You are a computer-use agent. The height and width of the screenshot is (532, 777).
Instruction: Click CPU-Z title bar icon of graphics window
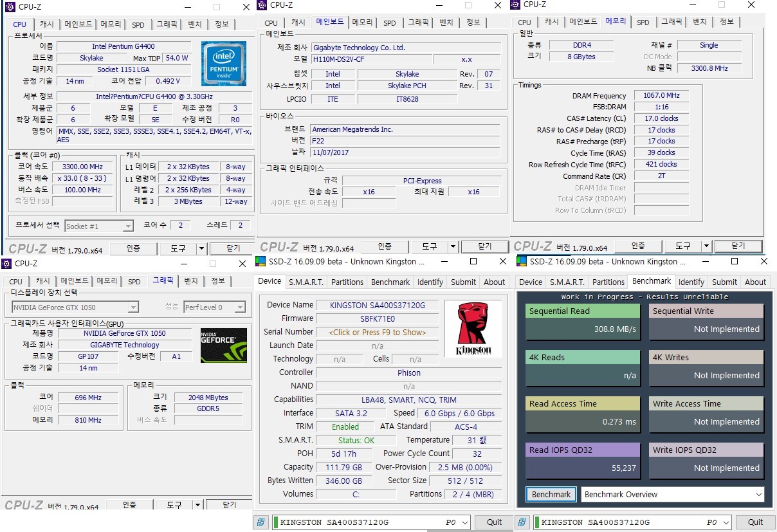tap(6, 263)
